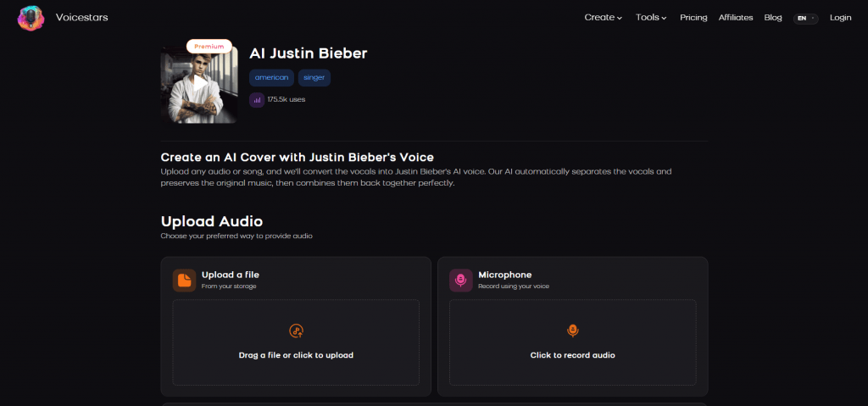
Task: Click the Login link
Action: click(840, 18)
